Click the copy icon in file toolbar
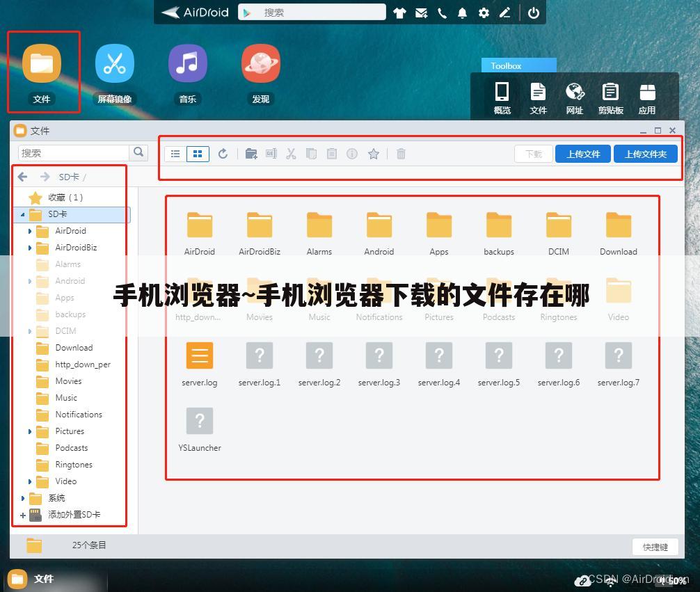 [x=311, y=154]
